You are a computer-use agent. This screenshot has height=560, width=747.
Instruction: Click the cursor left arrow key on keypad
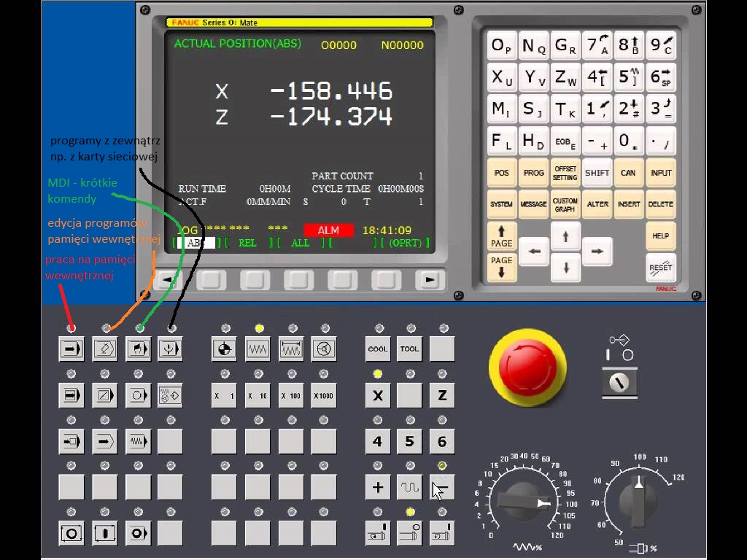pos(534,252)
